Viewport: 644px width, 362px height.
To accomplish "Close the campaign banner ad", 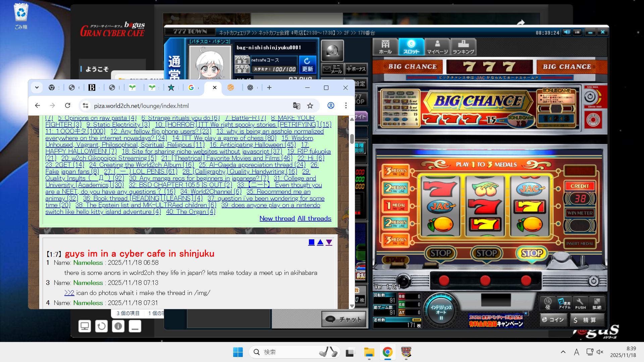I will pyautogui.click(x=526, y=313).
